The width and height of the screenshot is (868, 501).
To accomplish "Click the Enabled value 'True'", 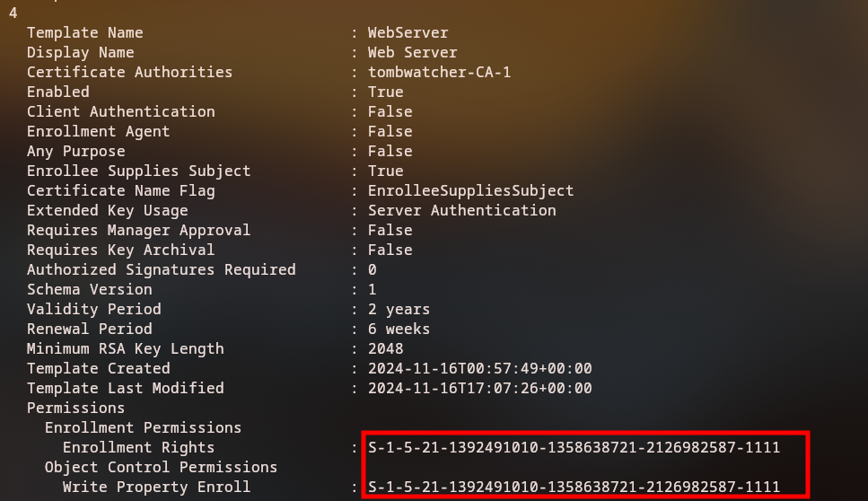I will [x=385, y=92].
